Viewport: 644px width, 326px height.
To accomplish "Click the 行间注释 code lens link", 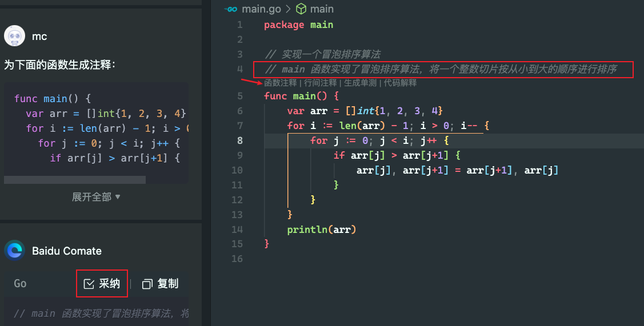I will (x=321, y=83).
